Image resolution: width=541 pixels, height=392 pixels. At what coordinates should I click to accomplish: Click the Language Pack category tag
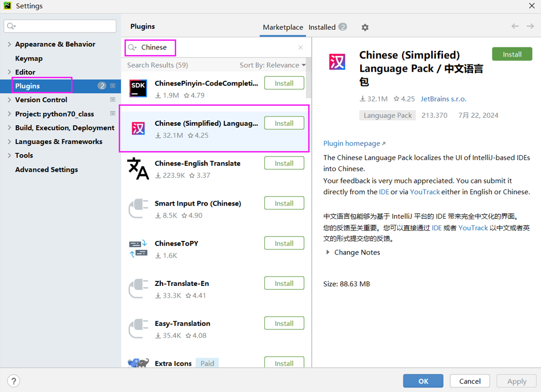387,115
